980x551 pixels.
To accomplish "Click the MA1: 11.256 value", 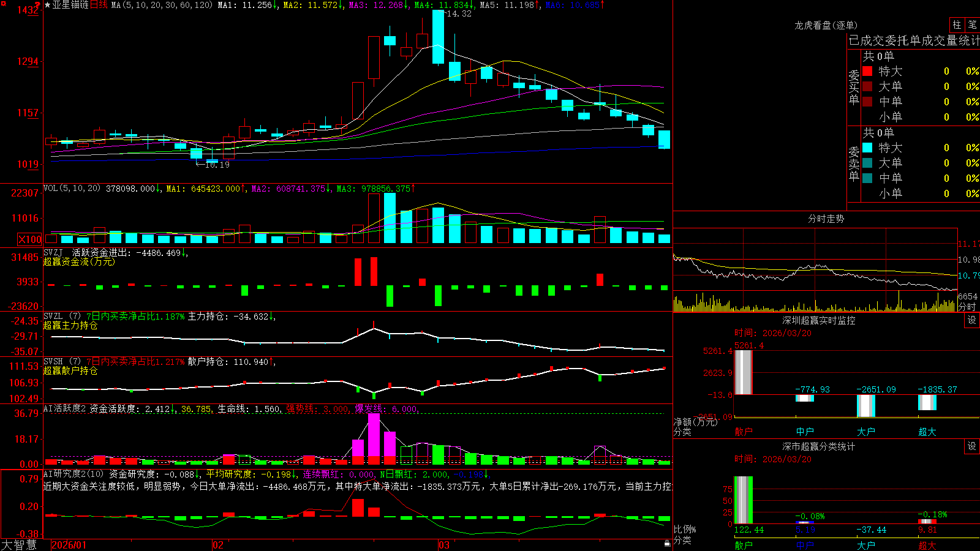I will 245,5.
